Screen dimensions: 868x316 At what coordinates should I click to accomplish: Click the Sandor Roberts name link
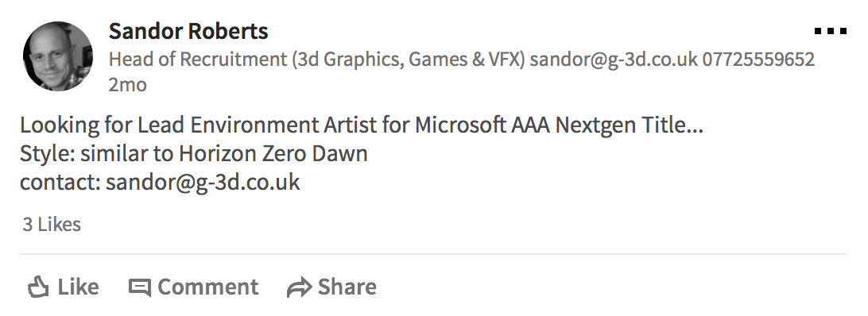pos(188,31)
